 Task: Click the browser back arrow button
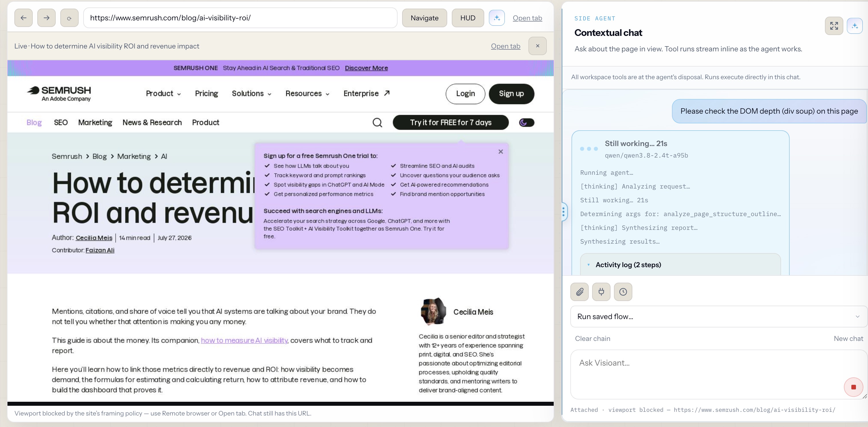[23, 18]
